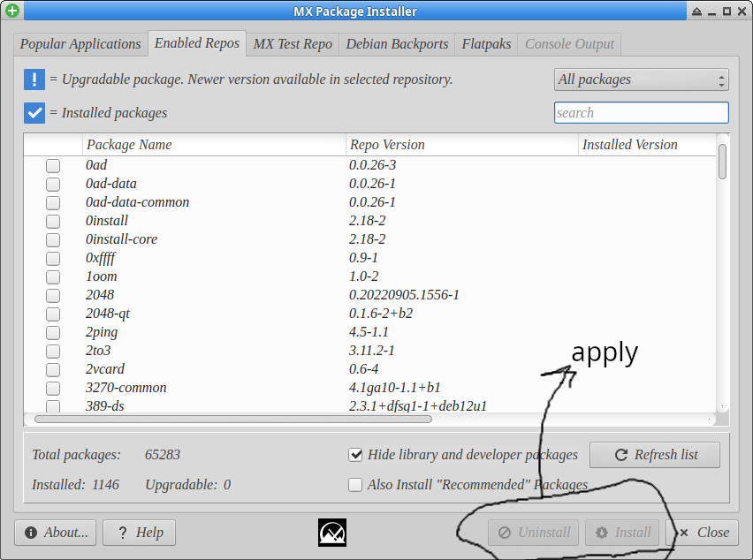Switch to Popular Applications tab

(x=80, y=44)
